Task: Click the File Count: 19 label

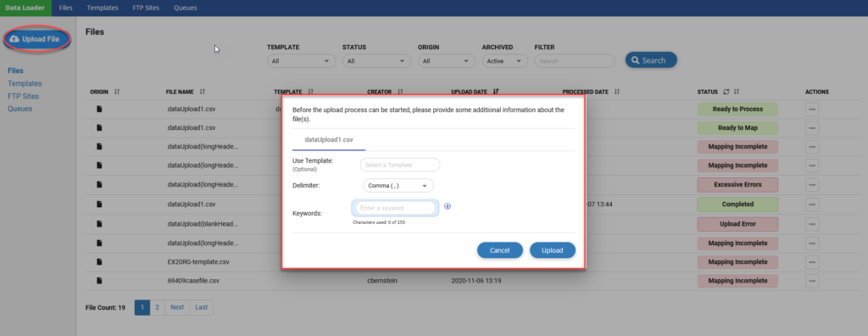Action: pos(106,308)
